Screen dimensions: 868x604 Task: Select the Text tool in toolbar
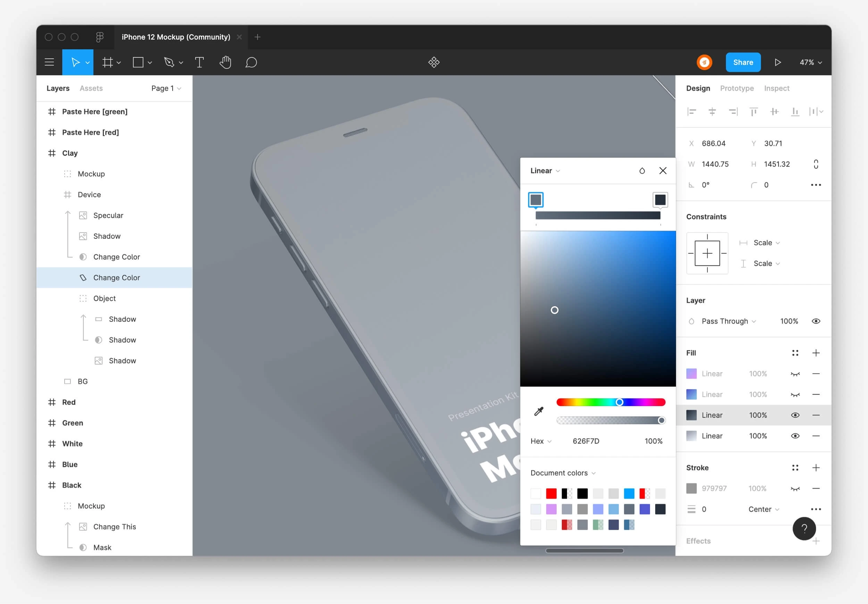(x=199, y=62)
